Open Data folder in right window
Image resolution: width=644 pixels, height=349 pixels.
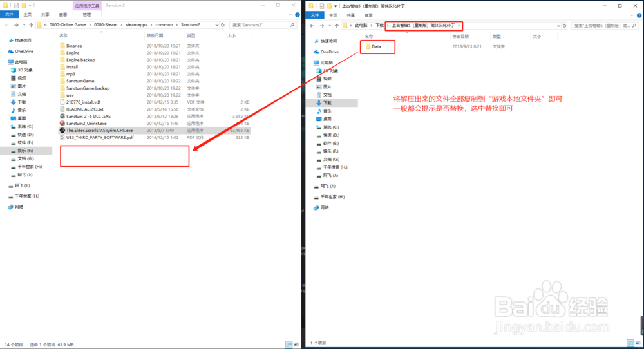tap(376, 46)
